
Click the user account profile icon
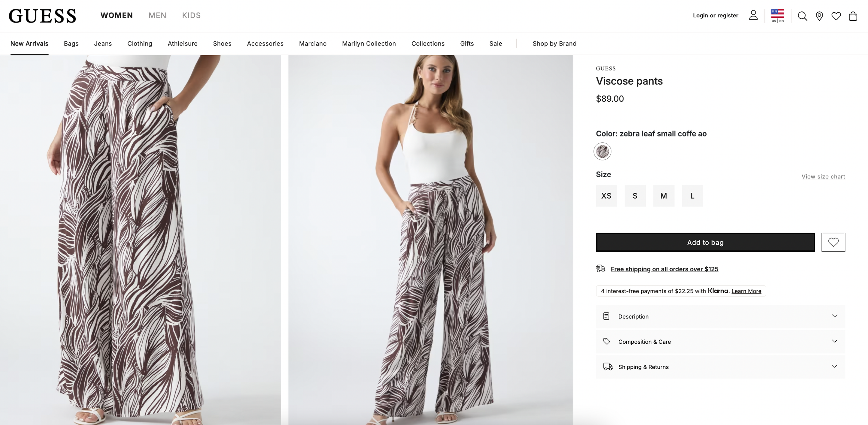[x=753, y=15]
